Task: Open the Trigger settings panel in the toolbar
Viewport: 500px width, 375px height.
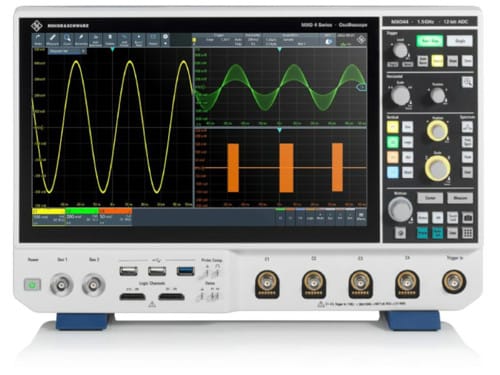Action: click(219, 39)
